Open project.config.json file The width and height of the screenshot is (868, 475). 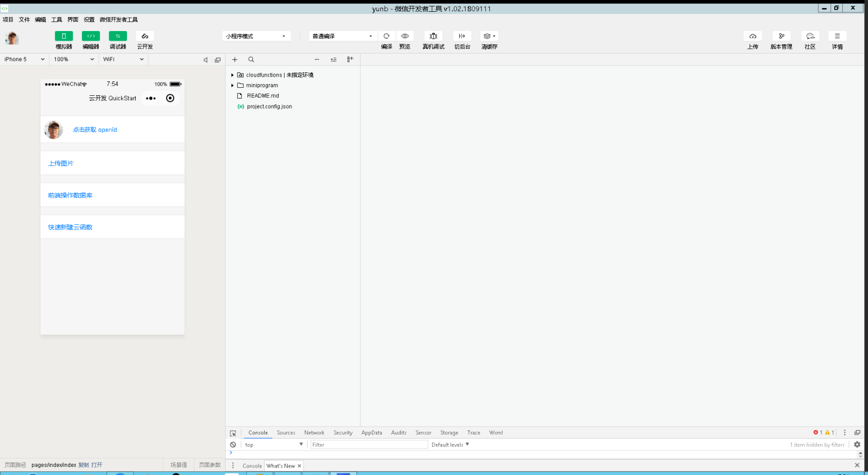[x=270, y=107]
